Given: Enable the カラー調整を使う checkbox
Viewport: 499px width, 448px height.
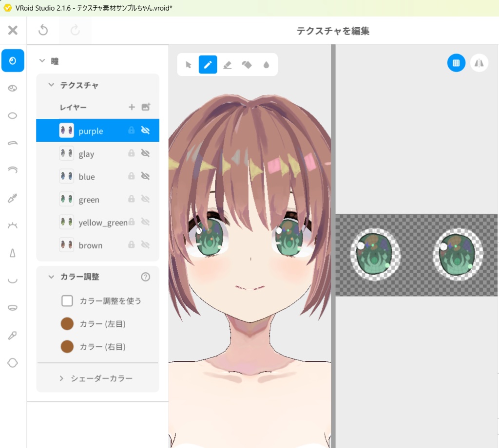Looking at the screenshot, I should tap(67, 300).
